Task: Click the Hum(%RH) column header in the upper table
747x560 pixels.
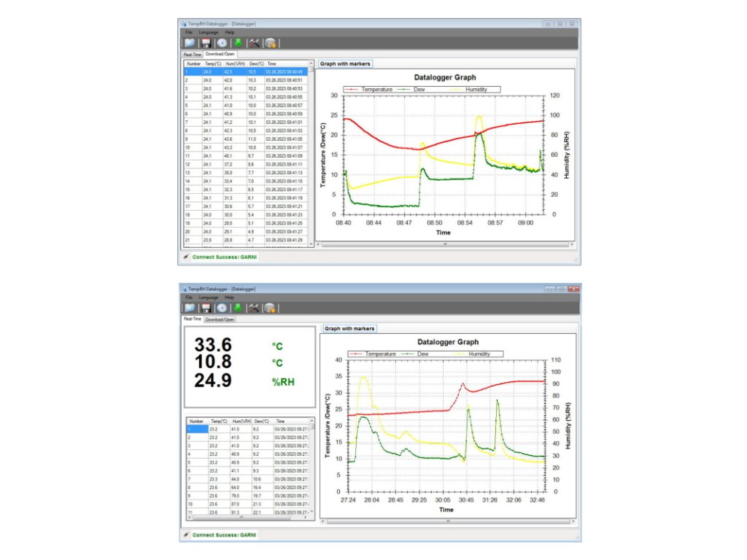Action: pos(235,64)
